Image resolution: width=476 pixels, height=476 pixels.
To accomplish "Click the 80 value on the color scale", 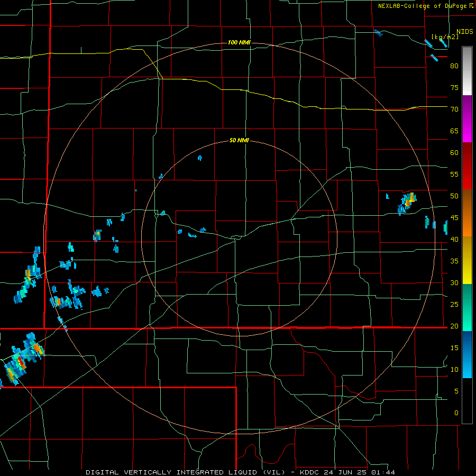I will [454, 66].
